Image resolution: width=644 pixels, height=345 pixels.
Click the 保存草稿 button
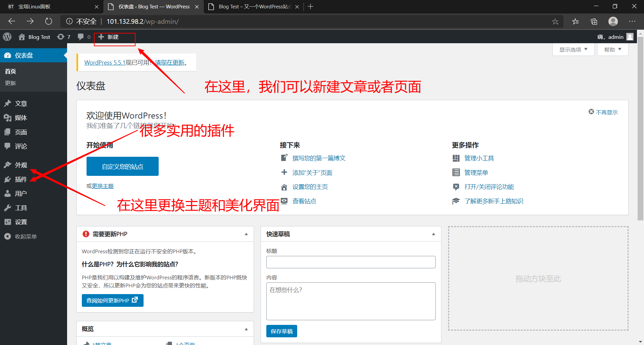pos(282,331)
